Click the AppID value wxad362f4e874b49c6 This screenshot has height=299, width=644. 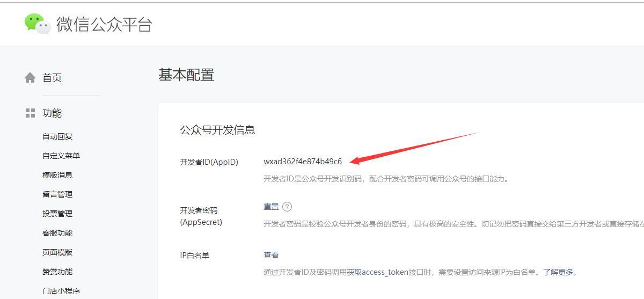pos(303,162)
